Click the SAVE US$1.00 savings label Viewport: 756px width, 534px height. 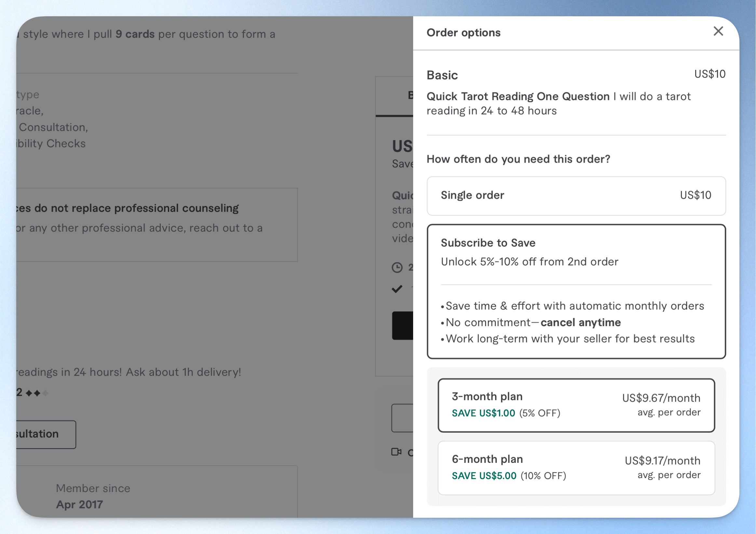point(483,413)
